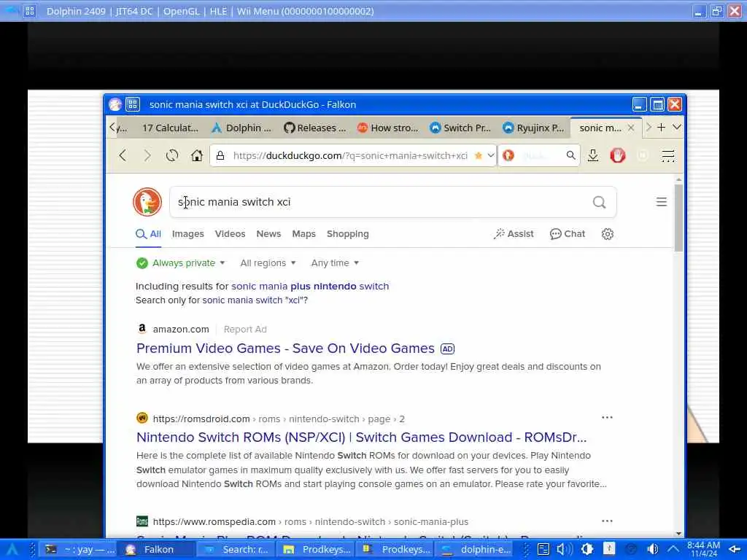Open 'sonic mania plus nintendo switch' suggestion
The image size is (747, 560).
[x=310, y=286]
